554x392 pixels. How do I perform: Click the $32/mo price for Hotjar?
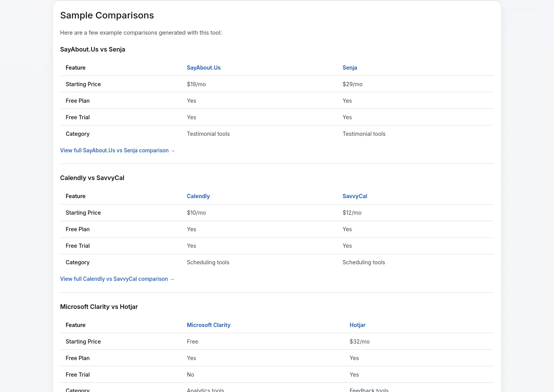tap(359, 342)
